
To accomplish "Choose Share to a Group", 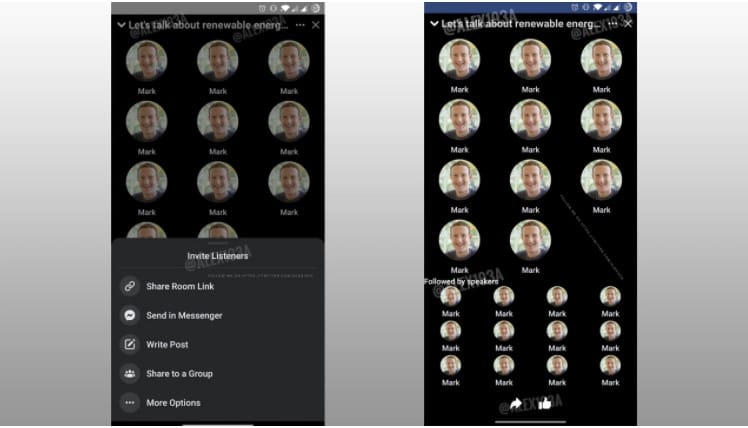I will [179, 374].
